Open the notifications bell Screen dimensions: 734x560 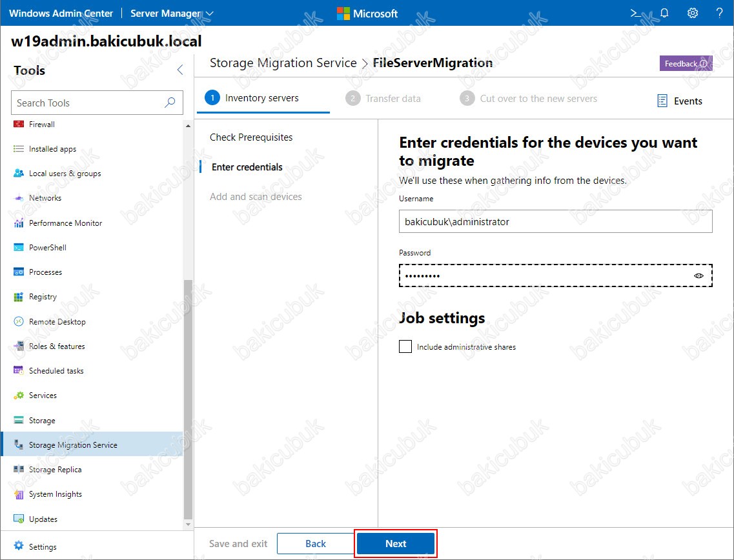[664, 13]
